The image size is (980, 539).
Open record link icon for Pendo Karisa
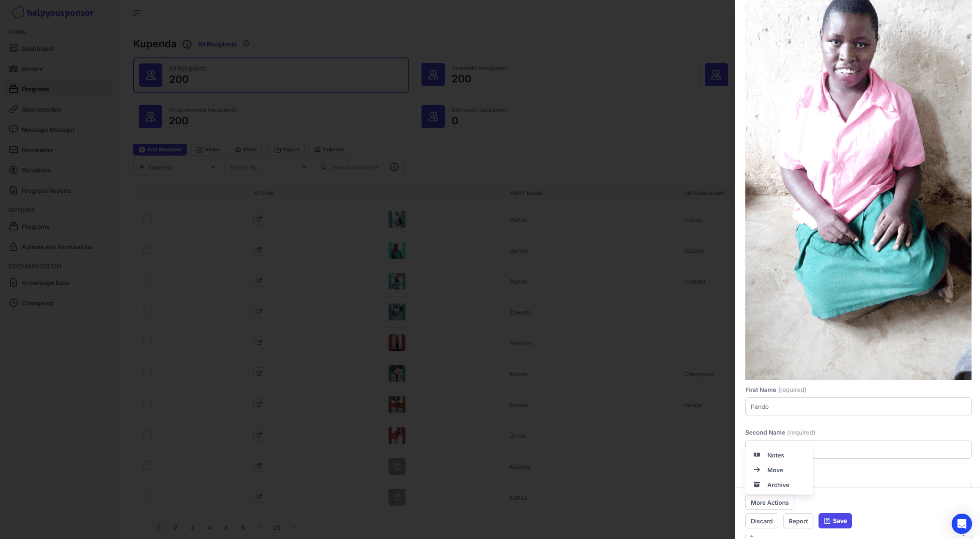(259, 219)
